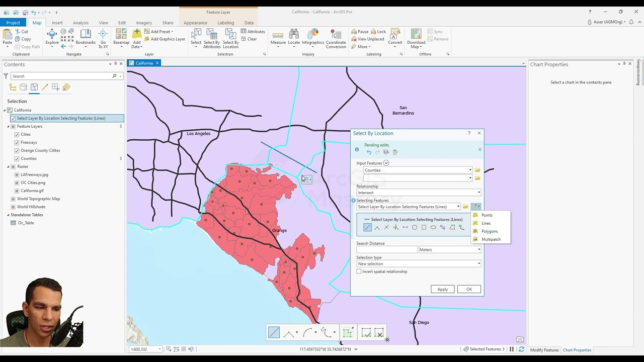Discard pending edits with the trash icon
This screenshot has width=644, height=362.
395,152
